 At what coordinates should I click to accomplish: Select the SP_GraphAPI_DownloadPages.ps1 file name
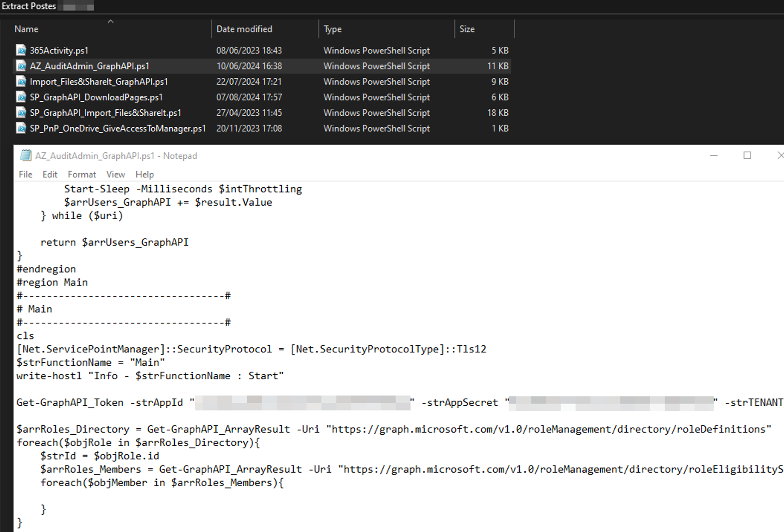96,97
